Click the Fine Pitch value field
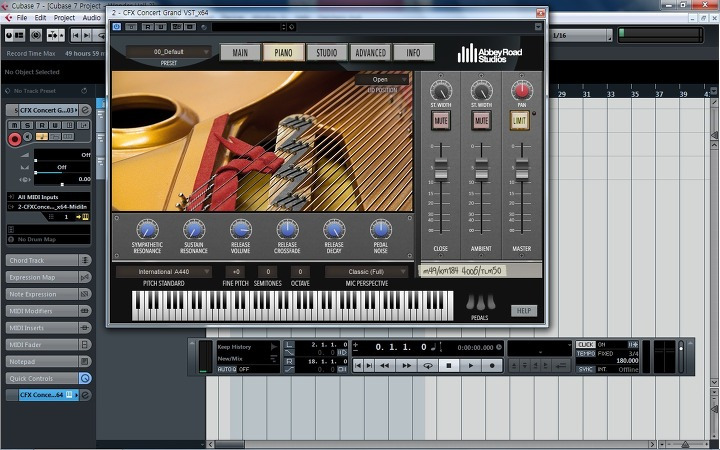The image size is (720, 450). pyautogui.click(x=236, y=271)
